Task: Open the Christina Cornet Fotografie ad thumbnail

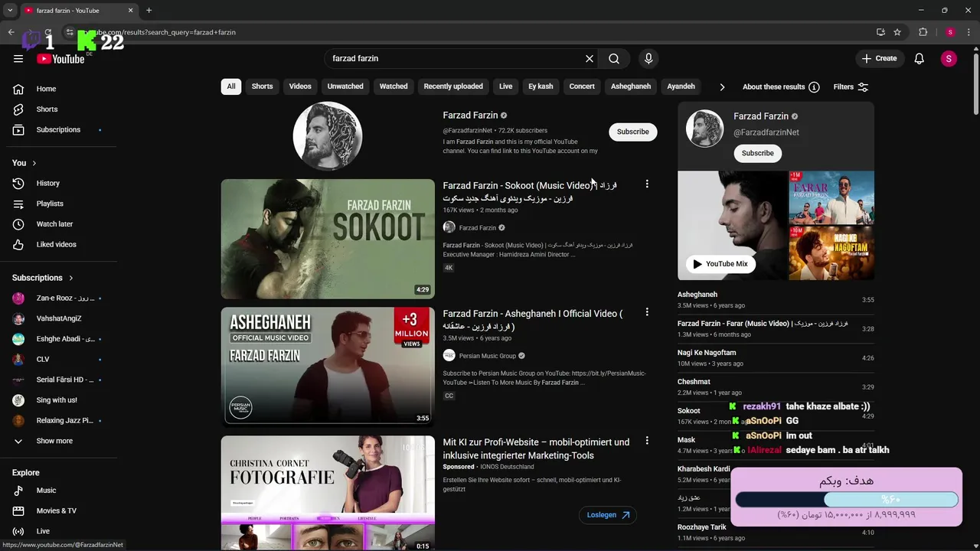Action: click(328, 493)
